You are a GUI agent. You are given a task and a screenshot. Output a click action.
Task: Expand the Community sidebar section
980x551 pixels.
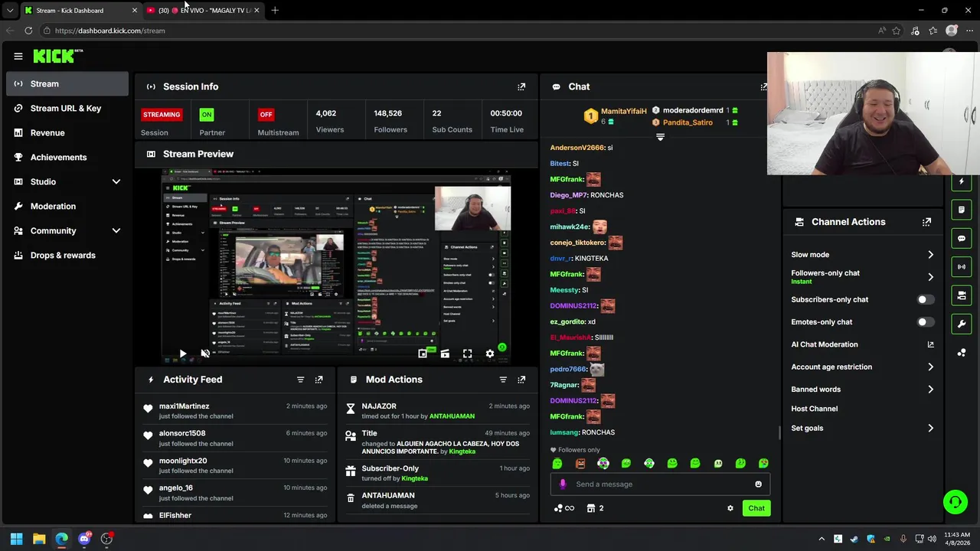tap(116, 230)
